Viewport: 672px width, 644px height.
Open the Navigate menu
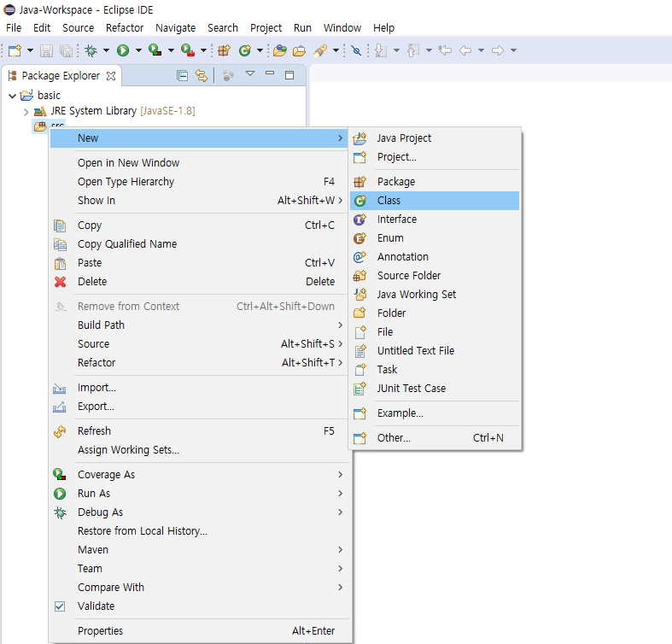[176, 28]
